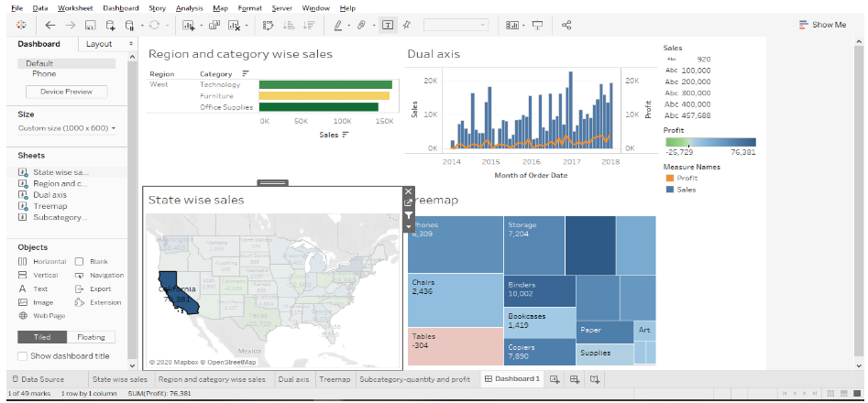Screen dimensions: 868x403
Task: Click the Presentation Mode toolbar icon
Action: coord(537,25)
